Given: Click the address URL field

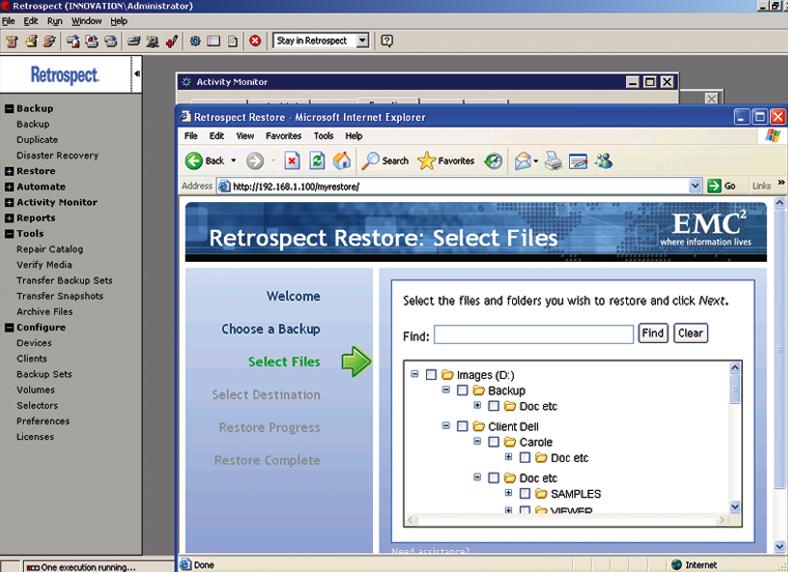Looking at the screenshot, I should pos(454,186).
